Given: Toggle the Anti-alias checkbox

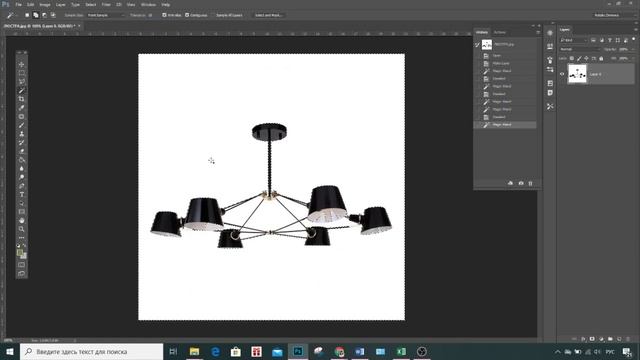Looking at the screenshot, I should pyautogui.click(x=164, y=15).
